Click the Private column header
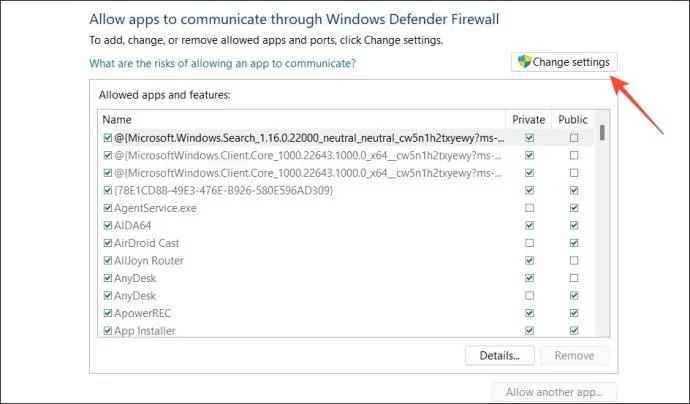The height and width of the screenshot is (404, 690). pyautogui.click(x=529, y=120)
